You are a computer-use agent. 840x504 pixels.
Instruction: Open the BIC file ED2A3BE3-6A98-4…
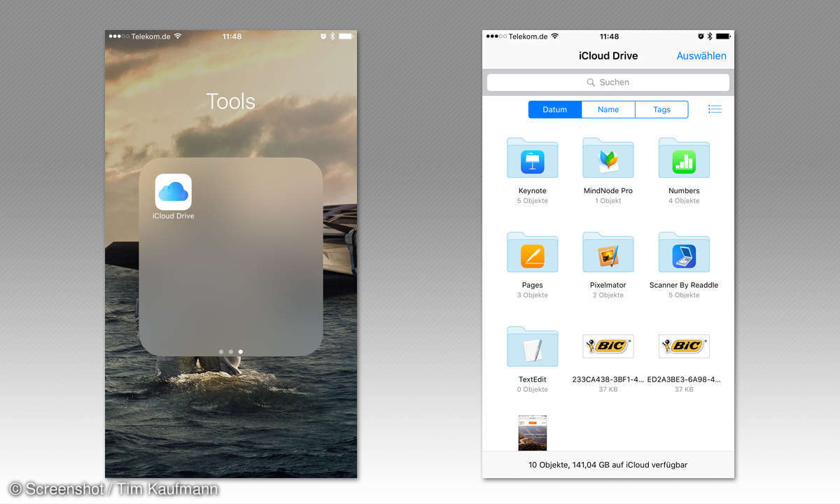[x=684, y=346]
